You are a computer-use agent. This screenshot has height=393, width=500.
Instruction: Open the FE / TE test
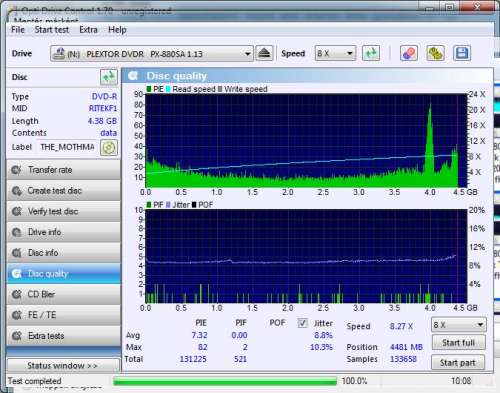(63, 315)
